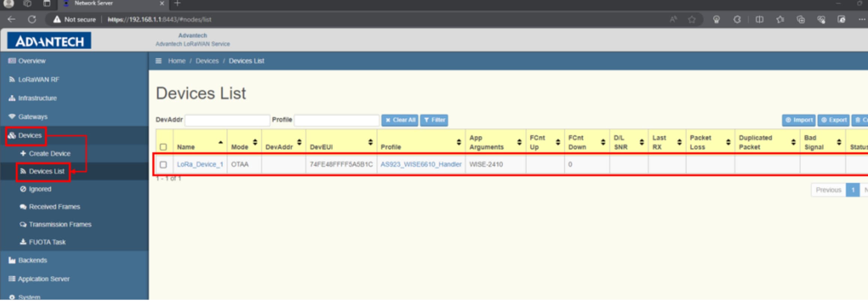Sort by Duplicated Packet column arrows

pyautogui.click(x=793, y=142)
